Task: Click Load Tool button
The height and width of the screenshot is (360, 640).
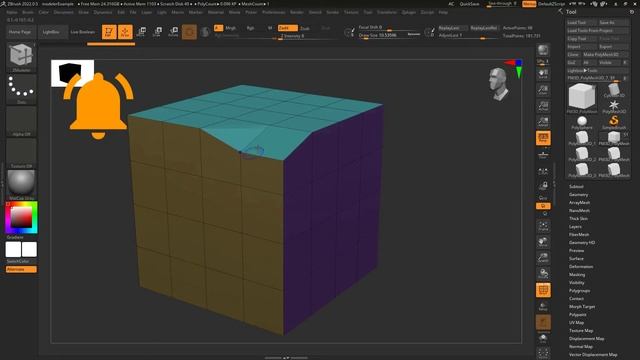Action: [x=582, y=22]
